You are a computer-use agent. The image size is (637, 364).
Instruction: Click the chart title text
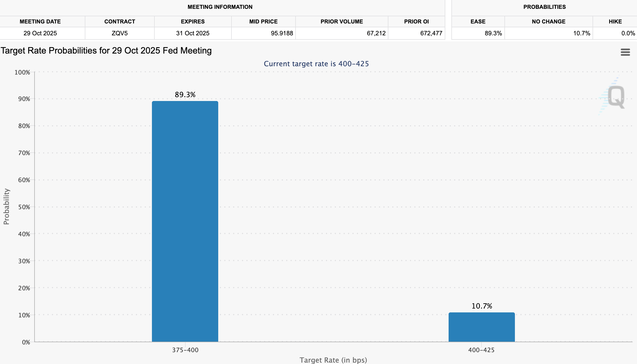click(106, 51)
